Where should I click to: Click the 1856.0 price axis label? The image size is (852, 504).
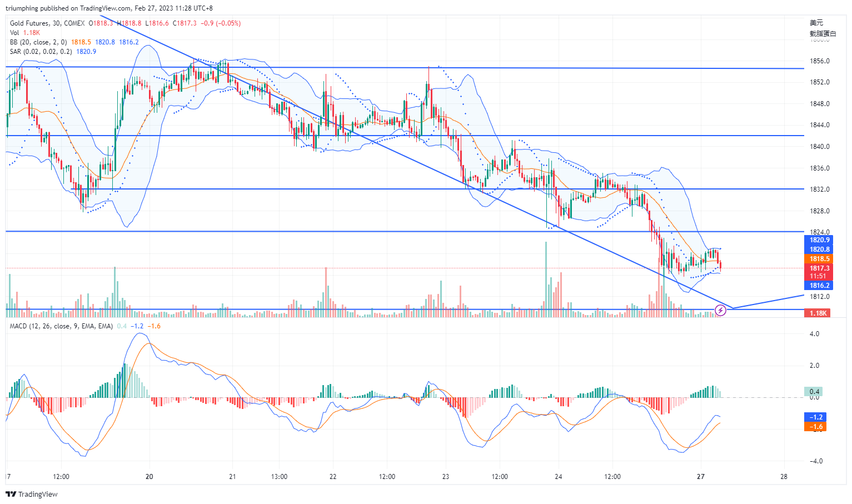coord(819,61)
